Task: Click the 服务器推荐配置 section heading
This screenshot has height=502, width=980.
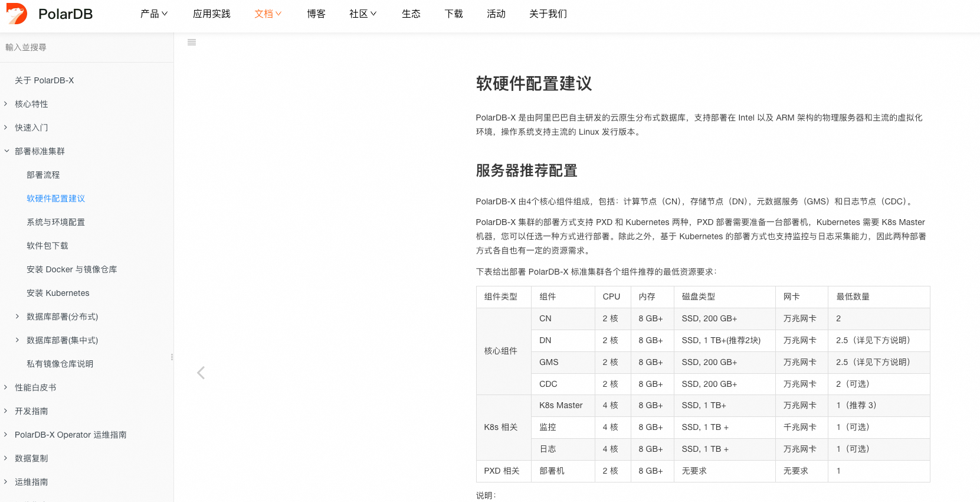Action: click(x=526, y=171)
